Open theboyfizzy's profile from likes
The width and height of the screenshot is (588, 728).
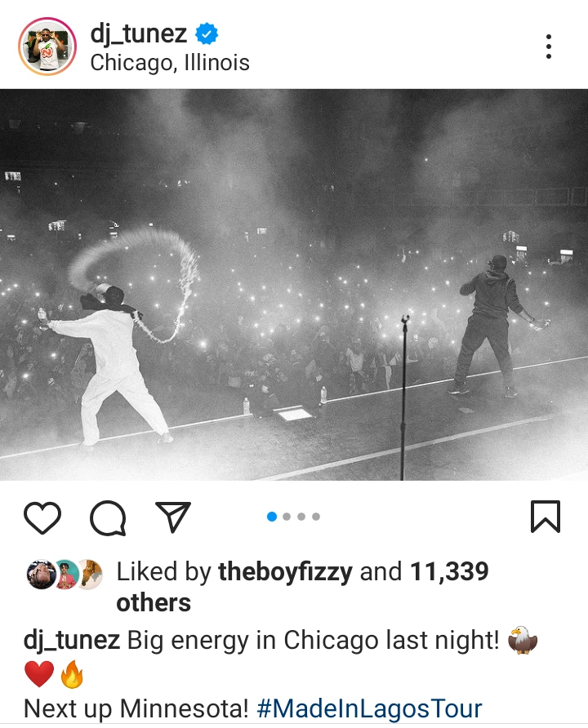click(285, 571)
